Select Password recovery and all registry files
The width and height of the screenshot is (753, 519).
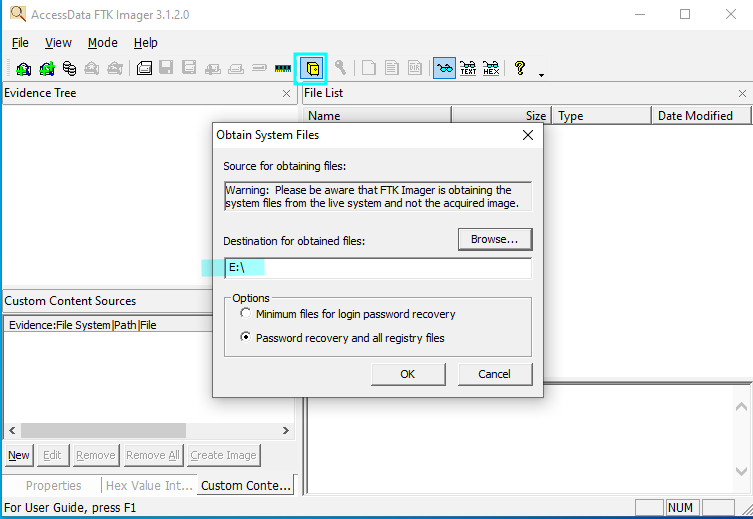(x=246, y=338)
